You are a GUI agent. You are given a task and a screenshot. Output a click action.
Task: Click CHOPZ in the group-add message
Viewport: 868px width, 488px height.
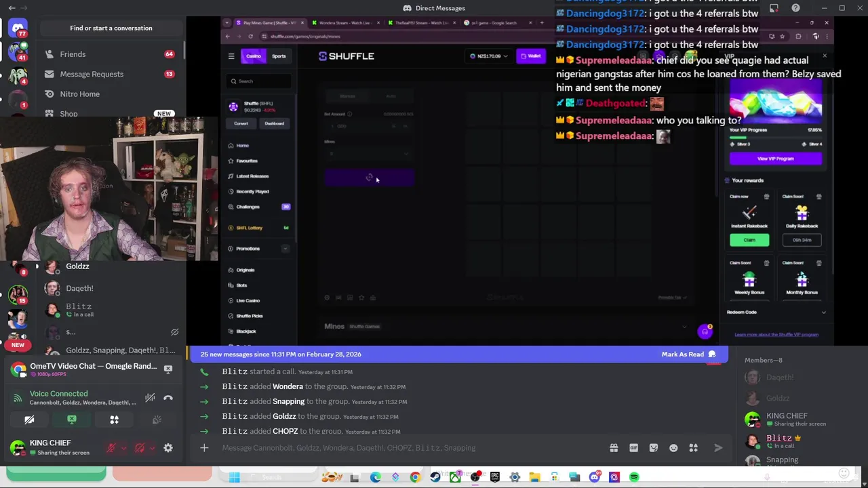point(285,432)
